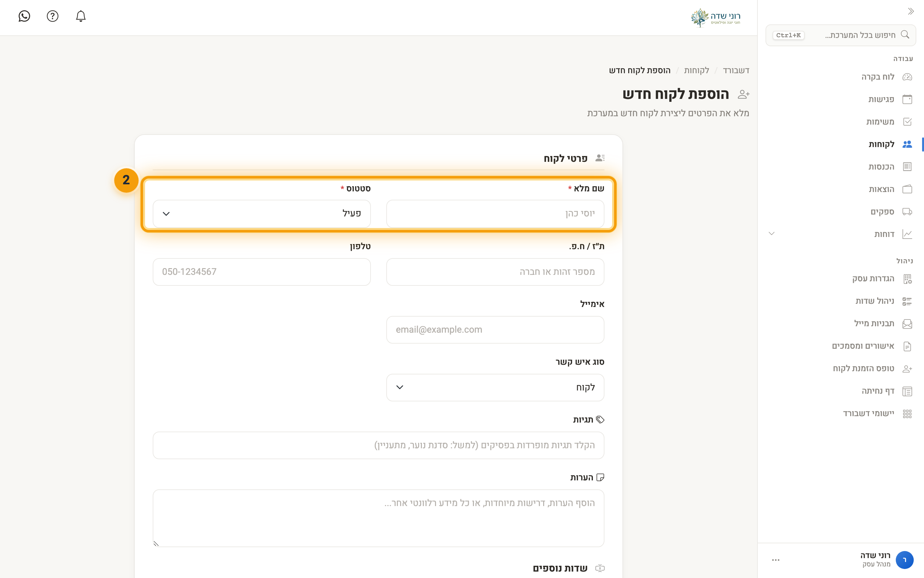The height and width of the screenshot is (578, 924).
Task: Open WhatsApp icon in top bar
Action: (24, 16)
